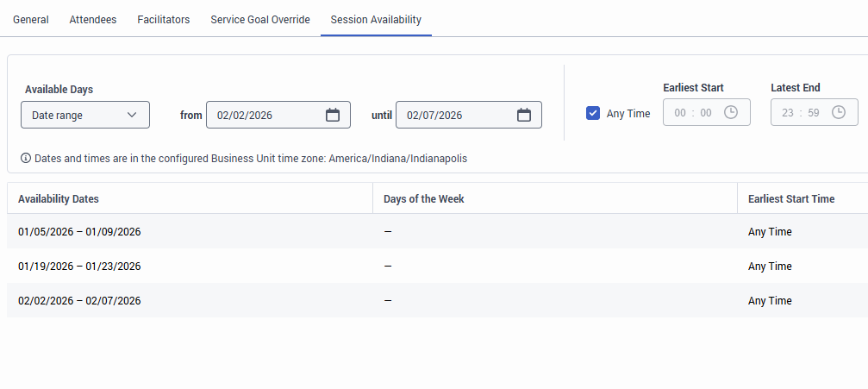Click the Session Availability tab
Viewport: 868px width, 389px height.
[x=376, y=20]
